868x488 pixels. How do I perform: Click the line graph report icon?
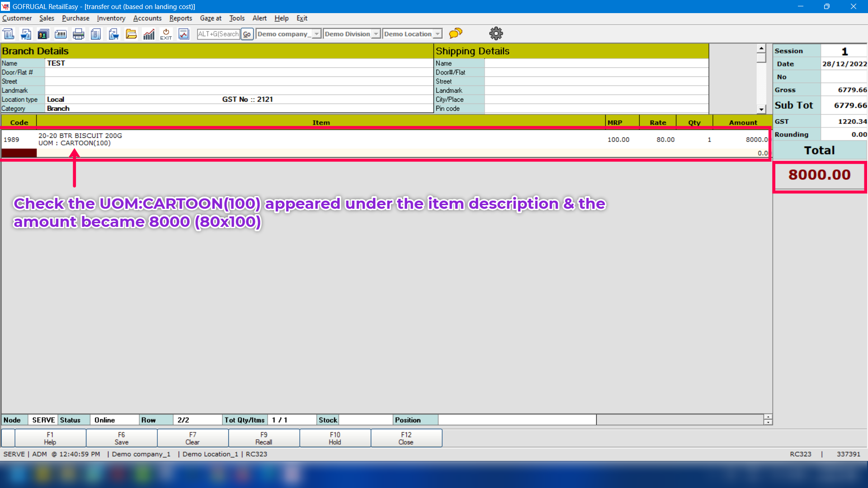(x=184, y=34)
